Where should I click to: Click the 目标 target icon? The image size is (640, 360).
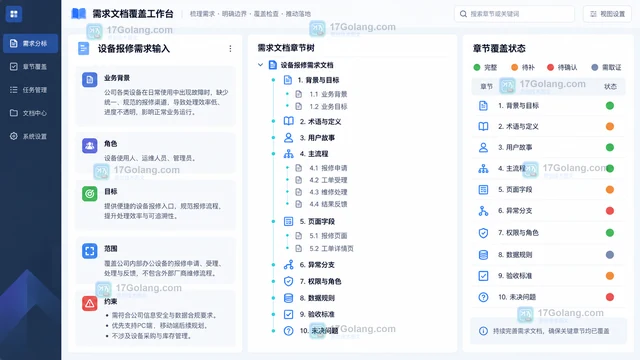click(89, 193)
